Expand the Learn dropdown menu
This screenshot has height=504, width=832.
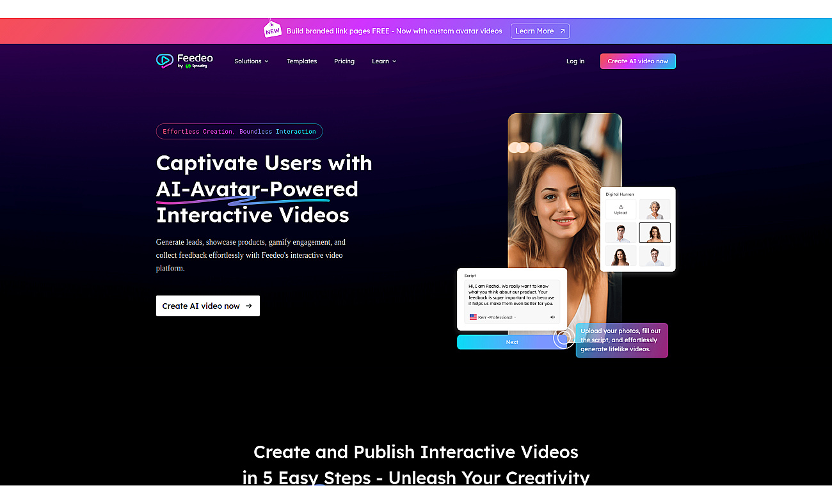[384, 61]
